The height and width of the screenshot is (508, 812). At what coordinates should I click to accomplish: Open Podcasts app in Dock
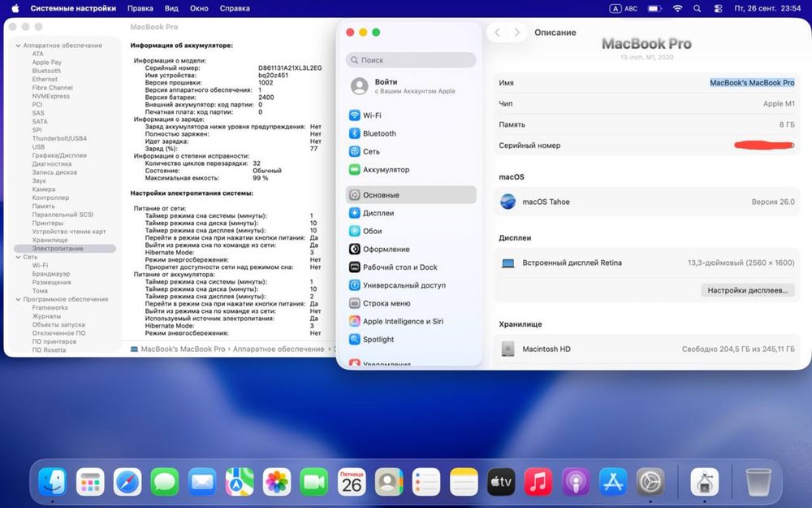click(576, 481)
